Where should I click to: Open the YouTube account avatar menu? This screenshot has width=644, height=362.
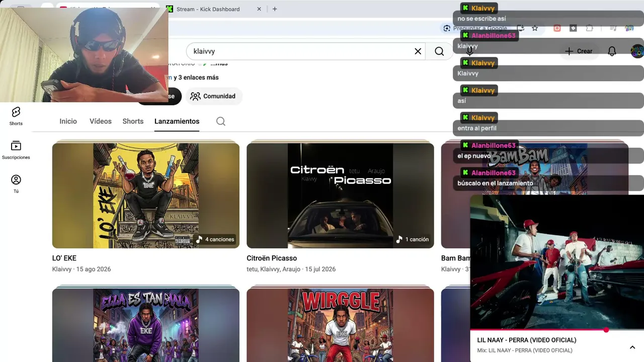[637, 51]
